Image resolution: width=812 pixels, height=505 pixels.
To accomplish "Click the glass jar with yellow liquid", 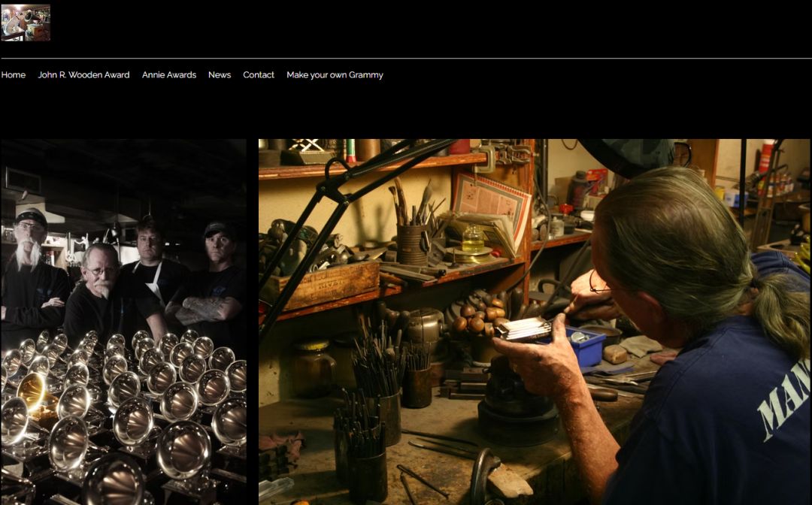I will coord(473,240).
